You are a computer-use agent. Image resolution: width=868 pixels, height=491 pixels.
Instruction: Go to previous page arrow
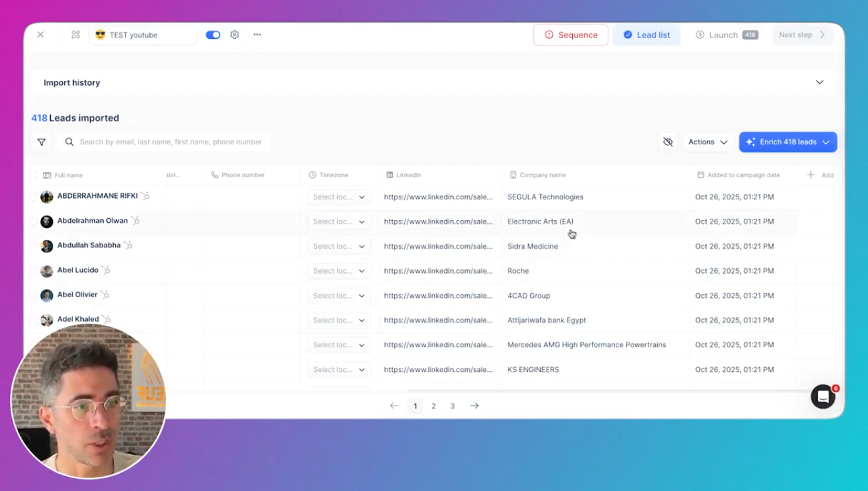[394, 406]
